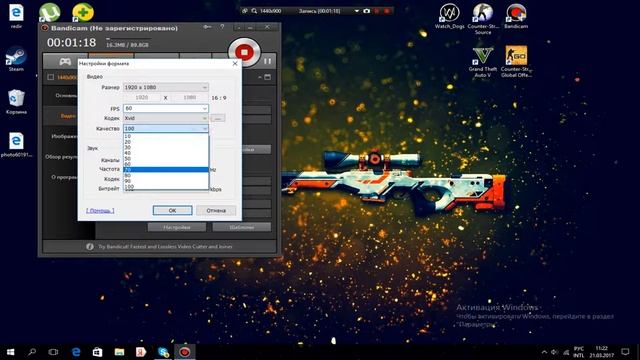Open File Explorer from the taskbar
Viewport: 640px width, 360px height.
pos(119,352)
